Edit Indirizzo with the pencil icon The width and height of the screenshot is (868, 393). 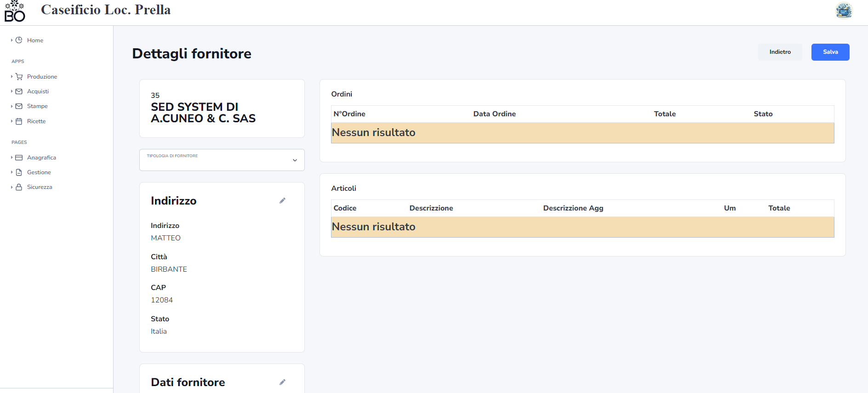point(282,200)
